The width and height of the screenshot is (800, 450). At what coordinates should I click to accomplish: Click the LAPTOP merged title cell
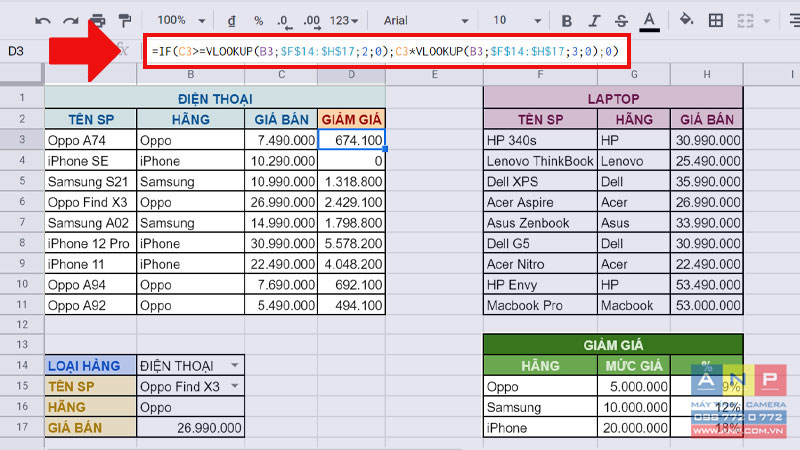pos(613,98)
